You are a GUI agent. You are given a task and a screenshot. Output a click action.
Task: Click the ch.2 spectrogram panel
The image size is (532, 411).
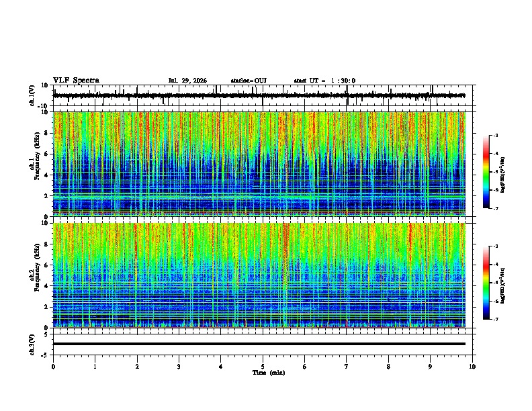(x=259, y=275)
